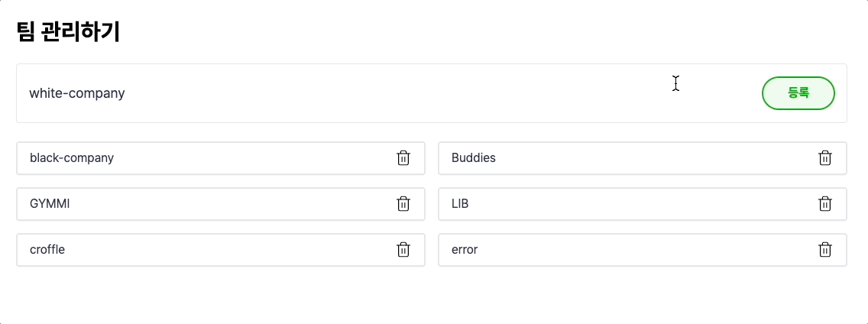This screenshot has width=868, height=324.
Task: Remove the error team via trash icon
Action: (825, 250)
